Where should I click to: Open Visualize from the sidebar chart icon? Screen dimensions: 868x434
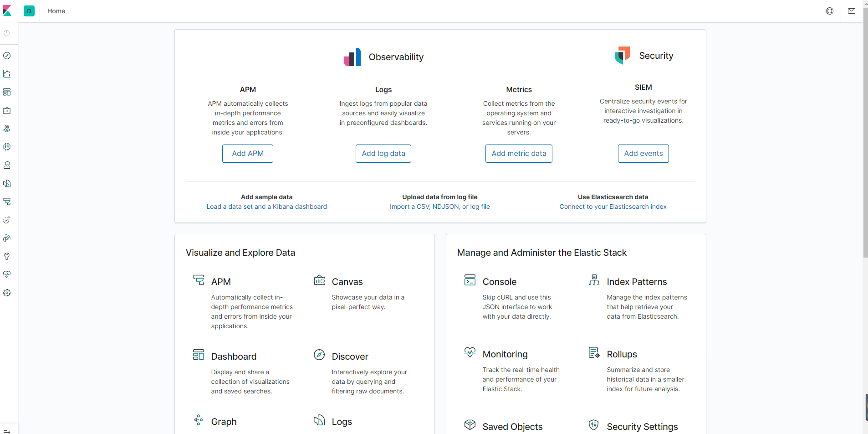[x=7, y=74]
